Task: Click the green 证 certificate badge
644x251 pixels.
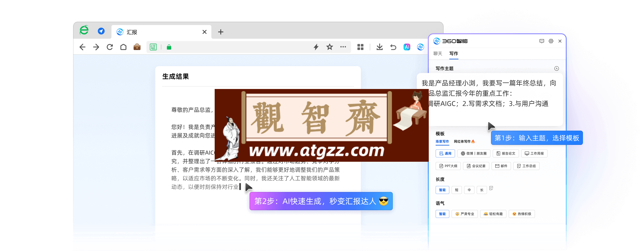Action: click(153, 47)
